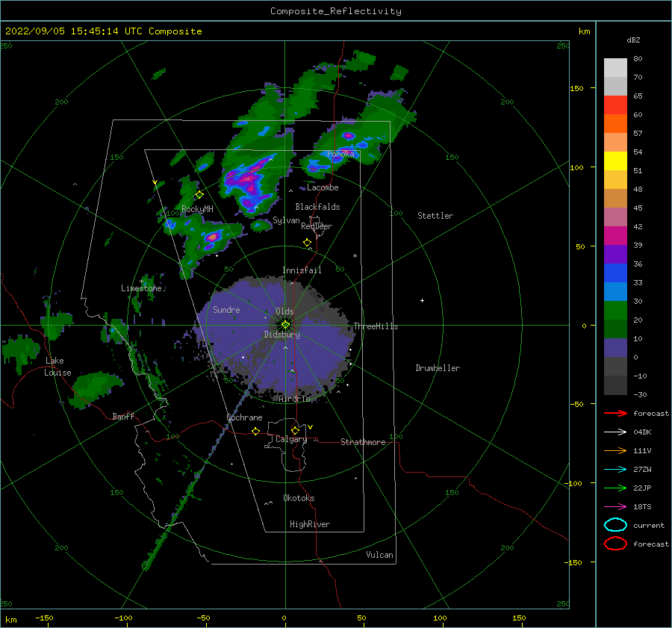Click the -30 value in dBZ scale
This screenshot has height=628, width=672.
[x=640, y=394]
